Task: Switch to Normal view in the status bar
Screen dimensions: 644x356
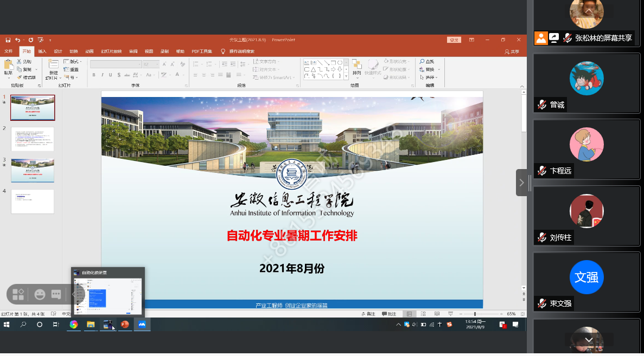Action: point(409,314)
